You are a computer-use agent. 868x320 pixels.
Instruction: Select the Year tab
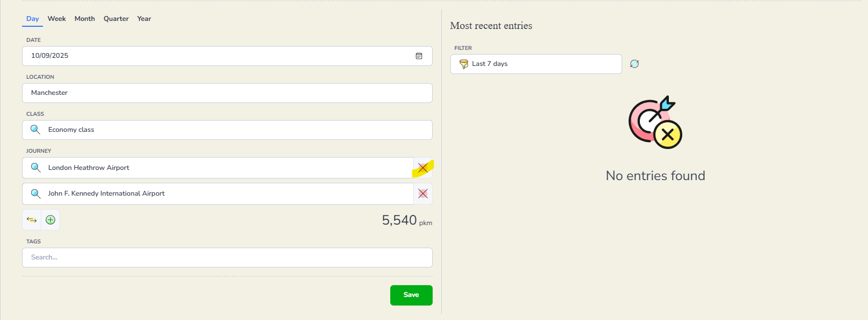click(144, 19)
